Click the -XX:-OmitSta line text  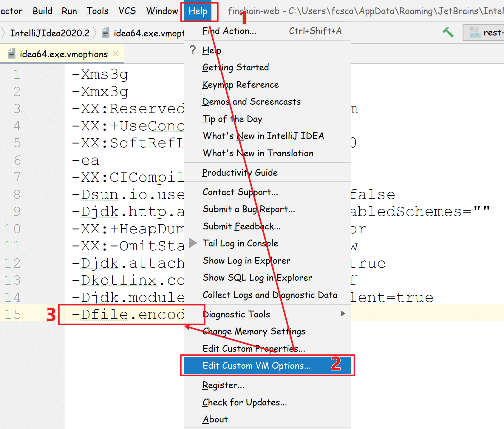(x=128, y=246)
